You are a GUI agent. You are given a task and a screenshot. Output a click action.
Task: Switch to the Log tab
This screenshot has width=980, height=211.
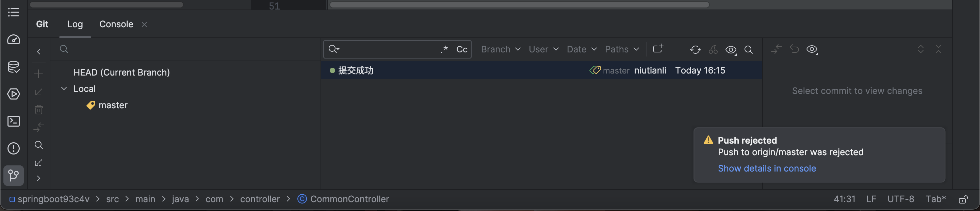point(75,24)
